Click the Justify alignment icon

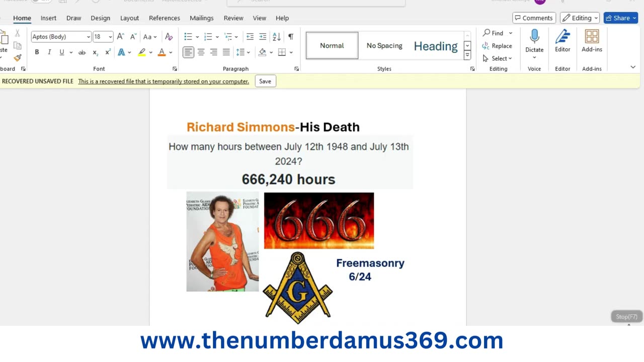(226, 52)
